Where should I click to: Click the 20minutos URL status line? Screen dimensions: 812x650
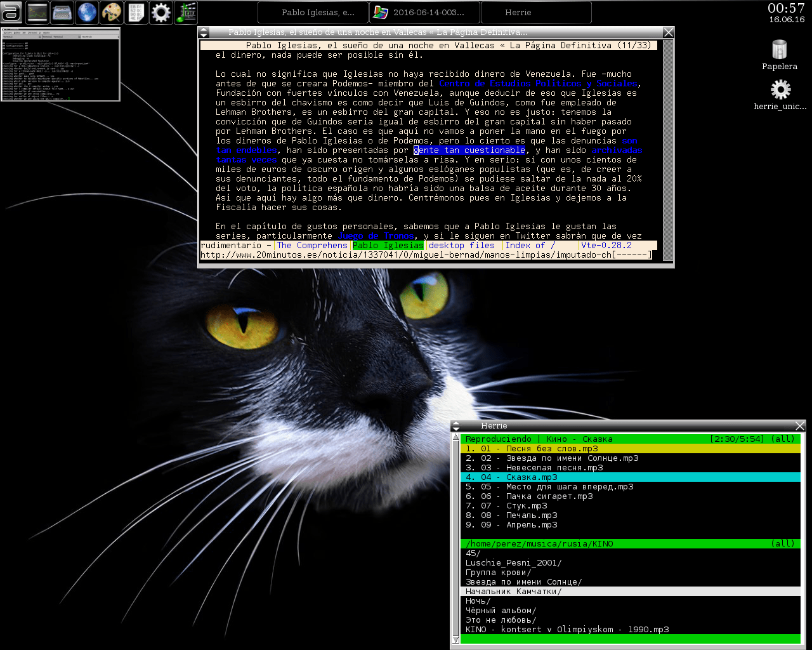click(x=426, y=255)
